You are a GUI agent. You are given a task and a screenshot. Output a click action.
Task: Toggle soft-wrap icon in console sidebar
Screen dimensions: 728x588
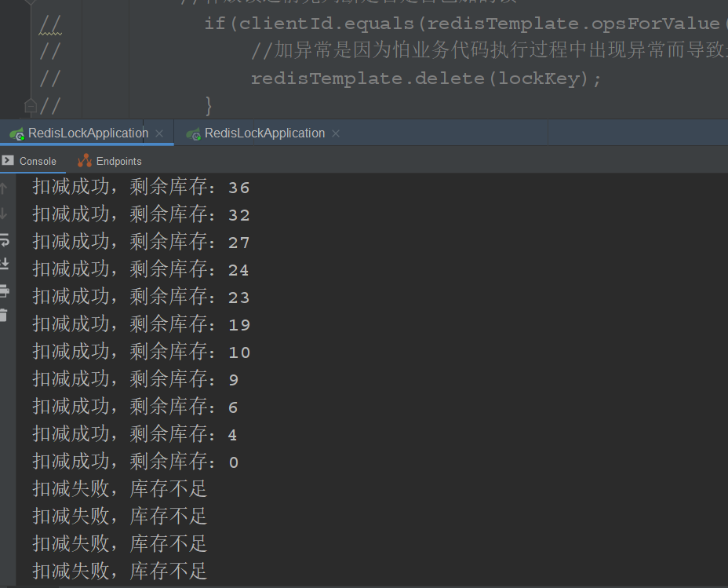pos(4,240)
